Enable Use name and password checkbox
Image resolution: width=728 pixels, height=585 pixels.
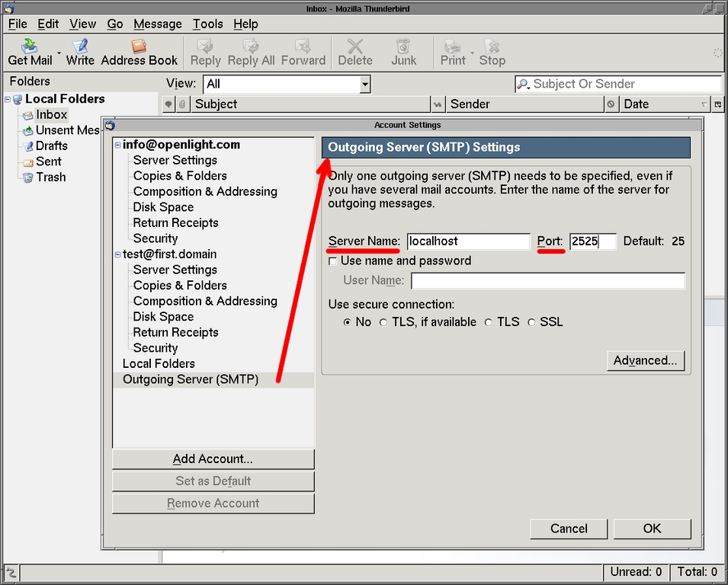[x=332, y=261]
